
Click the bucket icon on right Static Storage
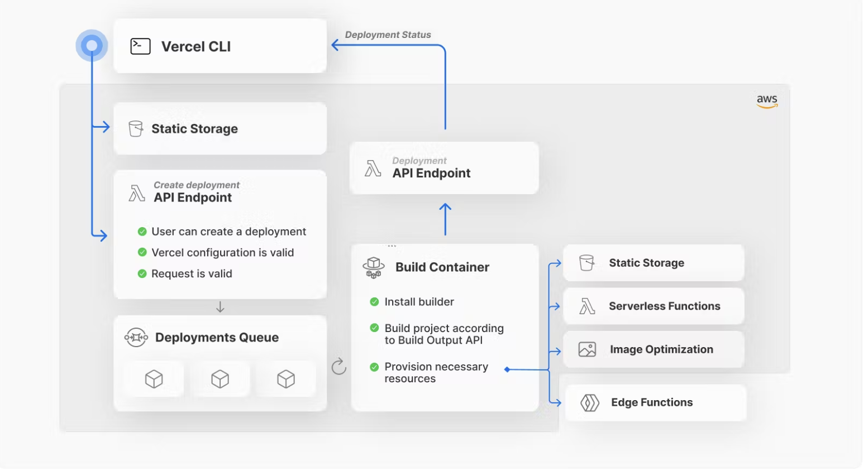(x=587, y=262)
